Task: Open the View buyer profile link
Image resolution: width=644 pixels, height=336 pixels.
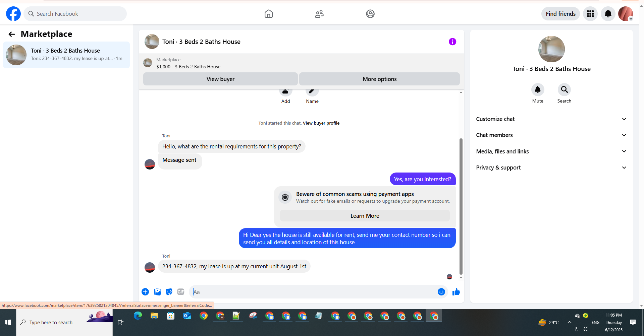Action: (x=321, y=123)
